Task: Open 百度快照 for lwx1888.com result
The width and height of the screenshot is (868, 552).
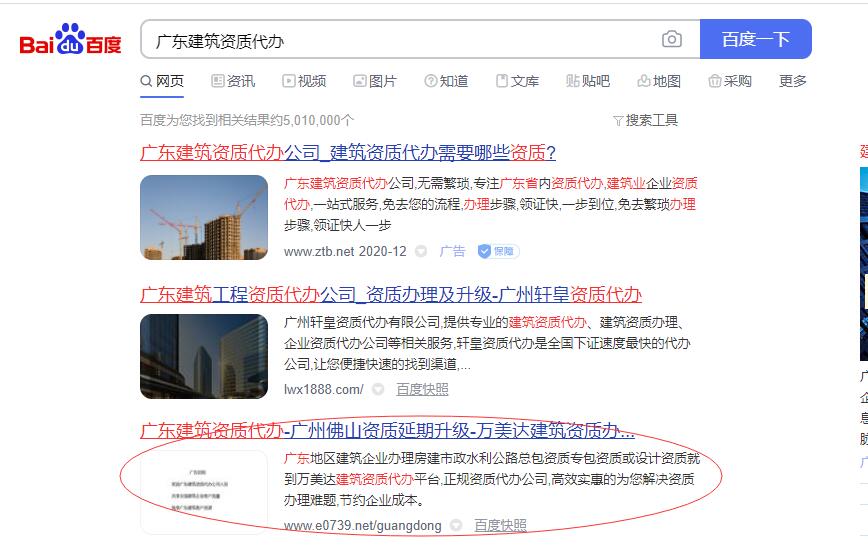Action: 422,389
